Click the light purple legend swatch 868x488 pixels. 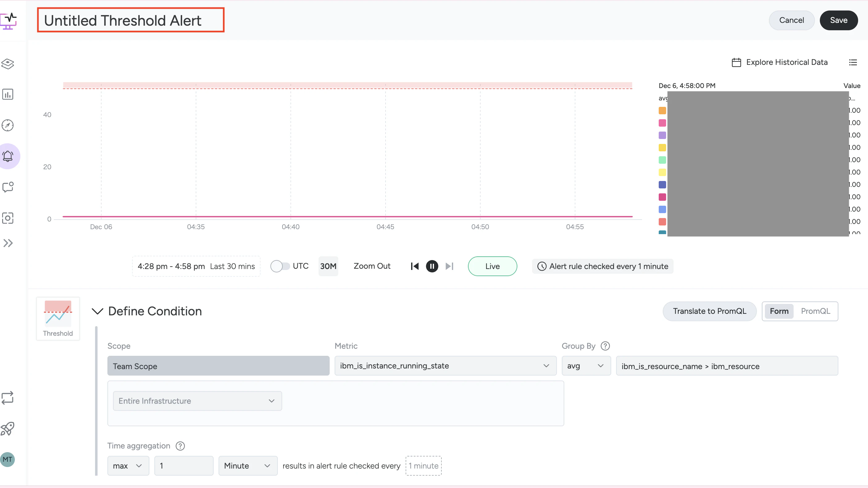662,135
